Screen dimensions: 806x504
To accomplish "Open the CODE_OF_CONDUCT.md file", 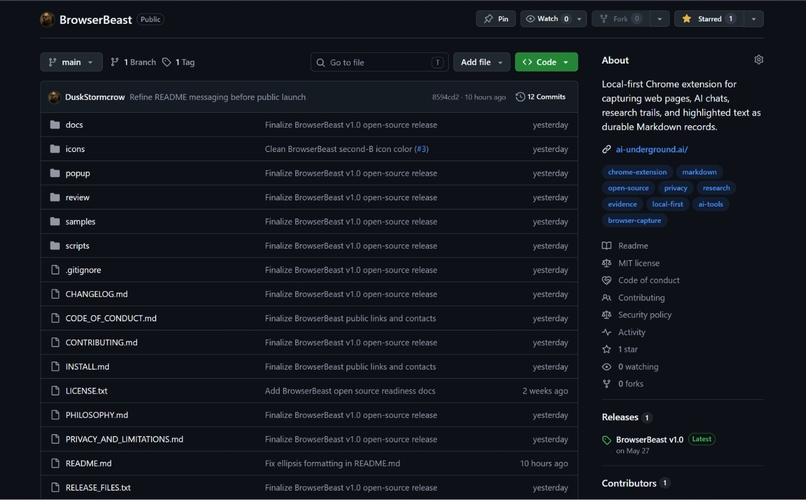I will 111,318.
